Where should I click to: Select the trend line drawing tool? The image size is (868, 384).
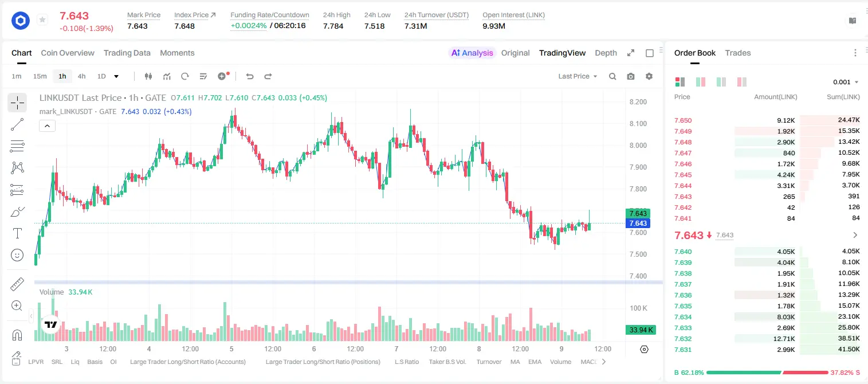click(17, 124)
